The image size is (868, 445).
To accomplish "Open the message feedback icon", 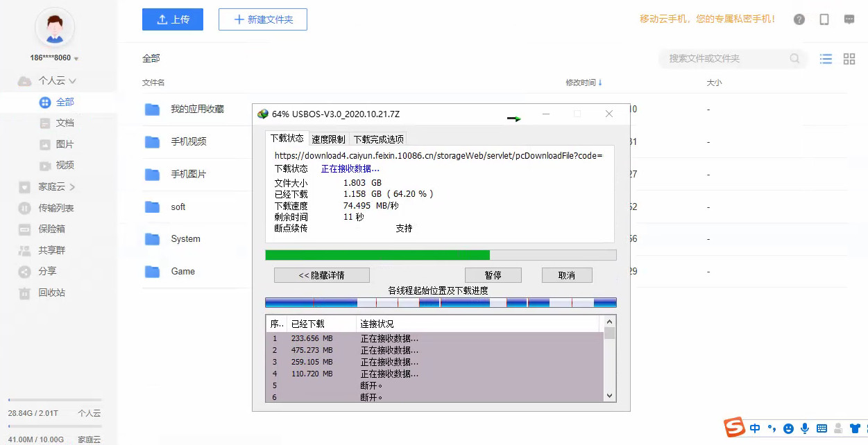I will [849, 19].
